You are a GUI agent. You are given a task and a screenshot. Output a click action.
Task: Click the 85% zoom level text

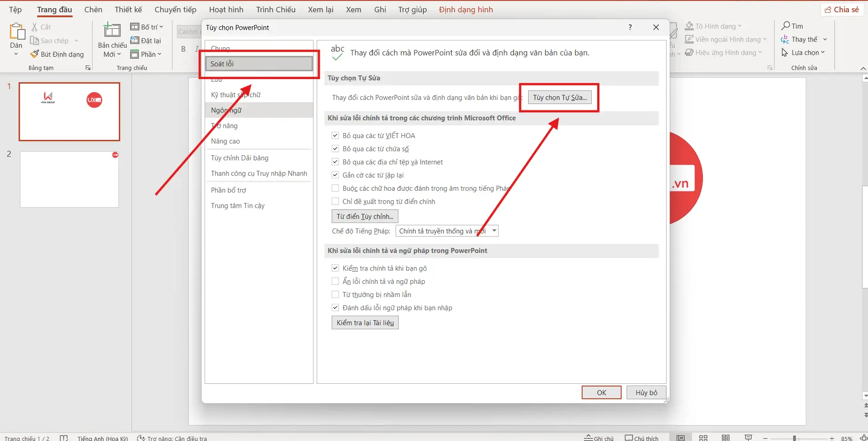(x=847, y=438)
